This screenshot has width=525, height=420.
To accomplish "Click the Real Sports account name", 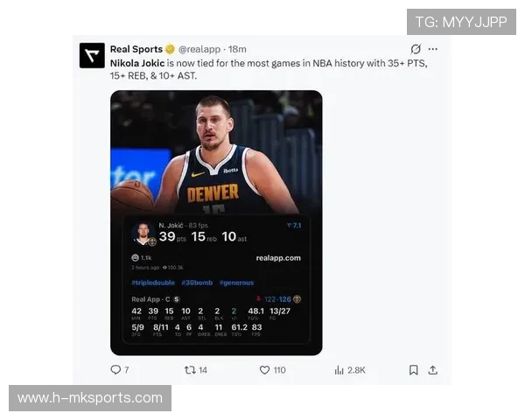I will pos(136,49).
